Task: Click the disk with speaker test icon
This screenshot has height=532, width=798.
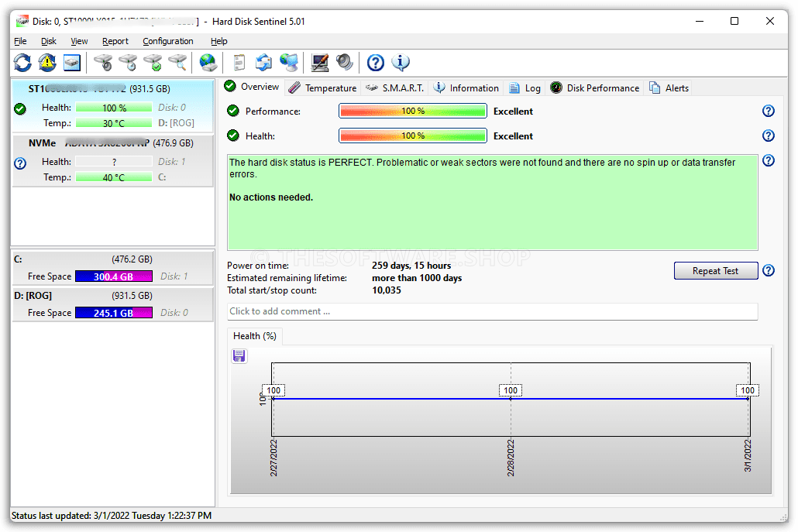Action: [103, 63]
